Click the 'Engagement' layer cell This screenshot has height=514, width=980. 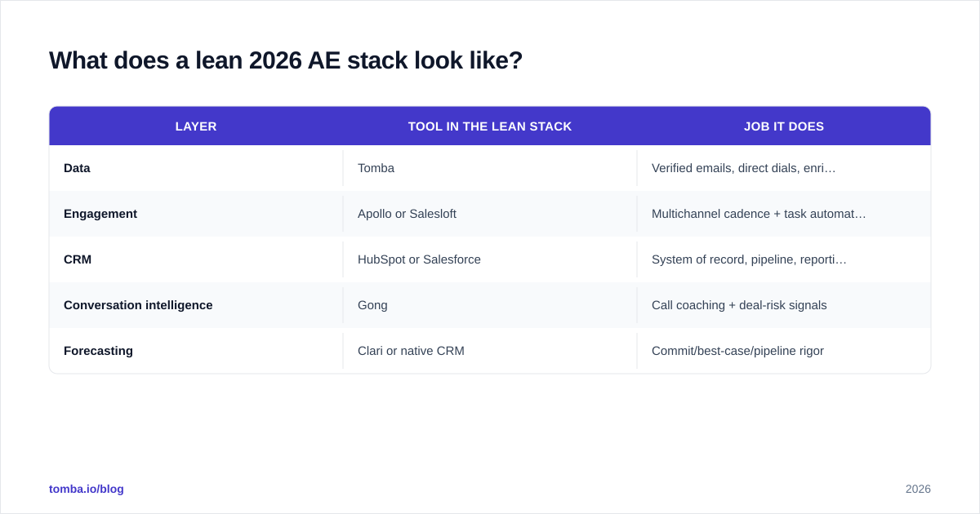(196, 214)
